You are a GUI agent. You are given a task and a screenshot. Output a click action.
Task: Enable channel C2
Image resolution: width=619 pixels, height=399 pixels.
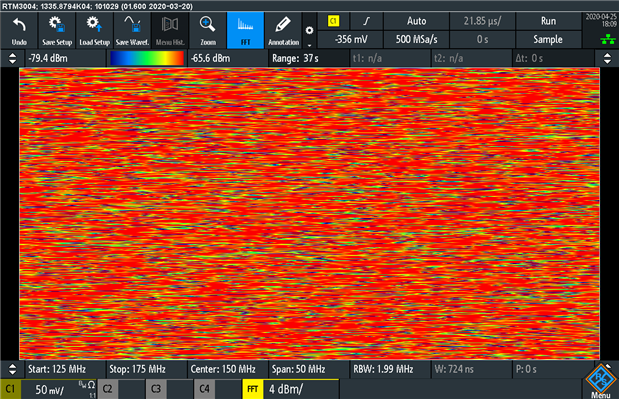tap(107, 389)
